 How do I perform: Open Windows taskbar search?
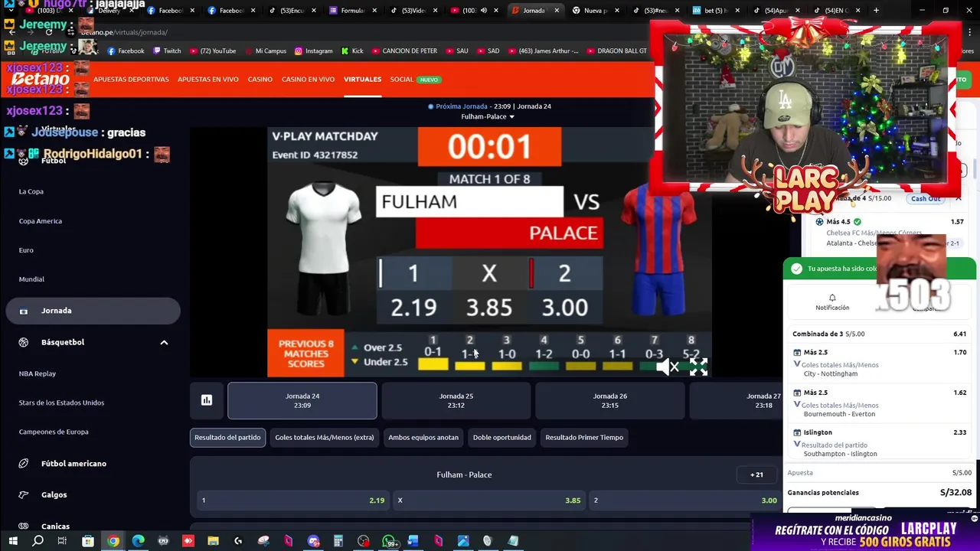pos(38,541)
